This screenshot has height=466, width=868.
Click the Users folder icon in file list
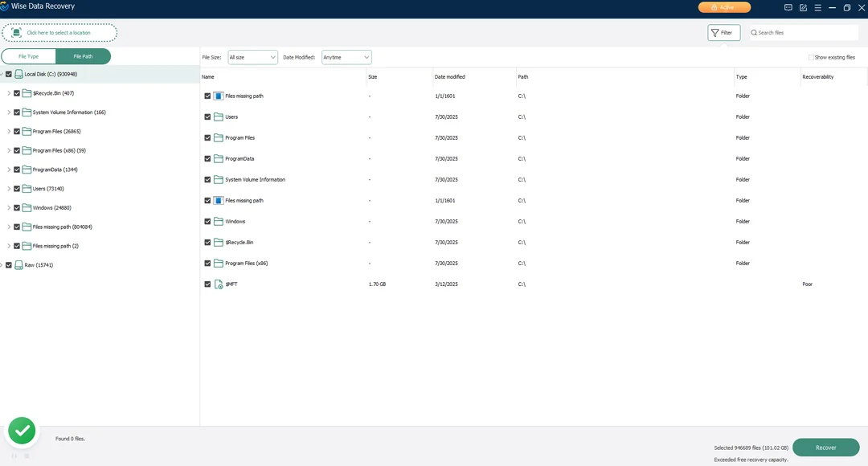tap(219, 117)
